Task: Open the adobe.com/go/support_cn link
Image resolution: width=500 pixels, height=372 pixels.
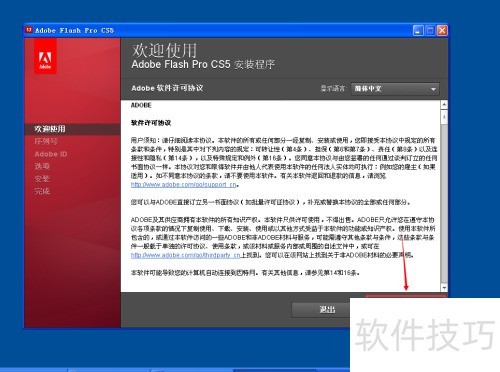Action: click(x=184, y=184)
